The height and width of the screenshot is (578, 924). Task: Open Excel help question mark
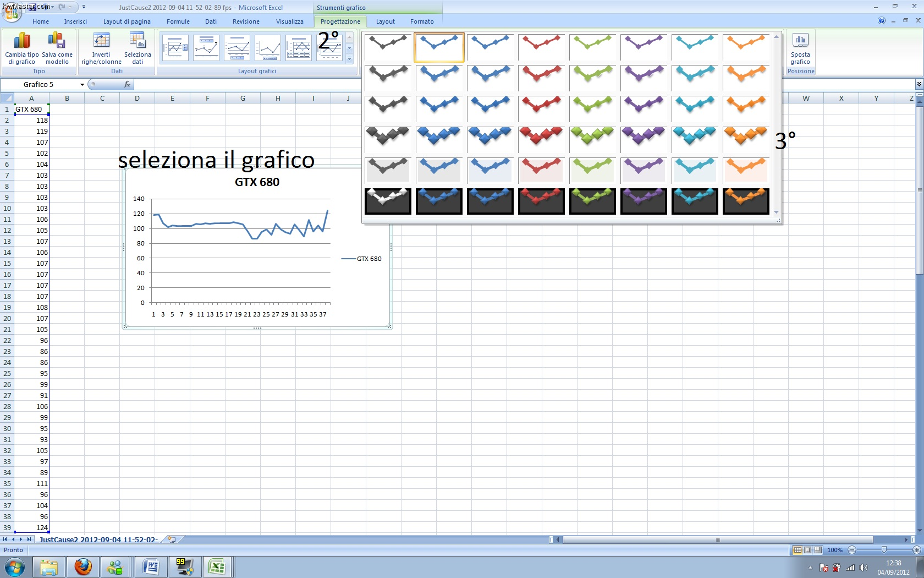(x=882, y=21)
